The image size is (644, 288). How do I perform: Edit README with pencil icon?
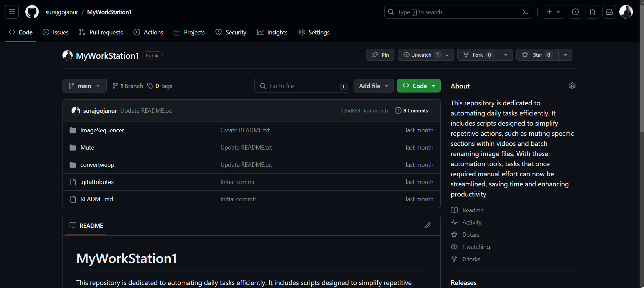click(427, 225)
